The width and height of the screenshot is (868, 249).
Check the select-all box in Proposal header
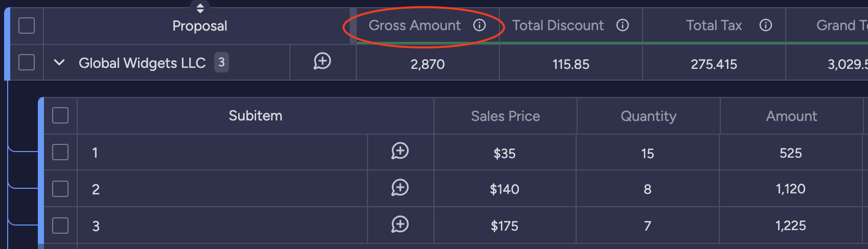tap(27, 26)
